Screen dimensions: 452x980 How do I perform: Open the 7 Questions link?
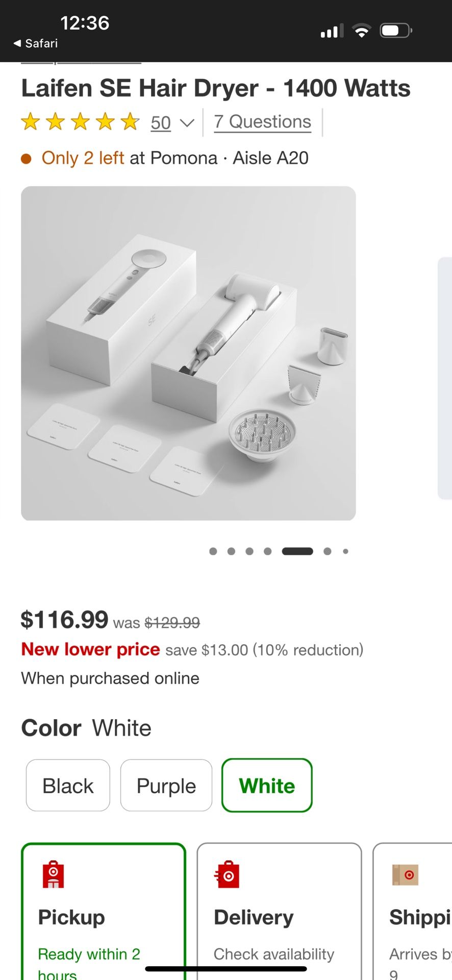262,122
